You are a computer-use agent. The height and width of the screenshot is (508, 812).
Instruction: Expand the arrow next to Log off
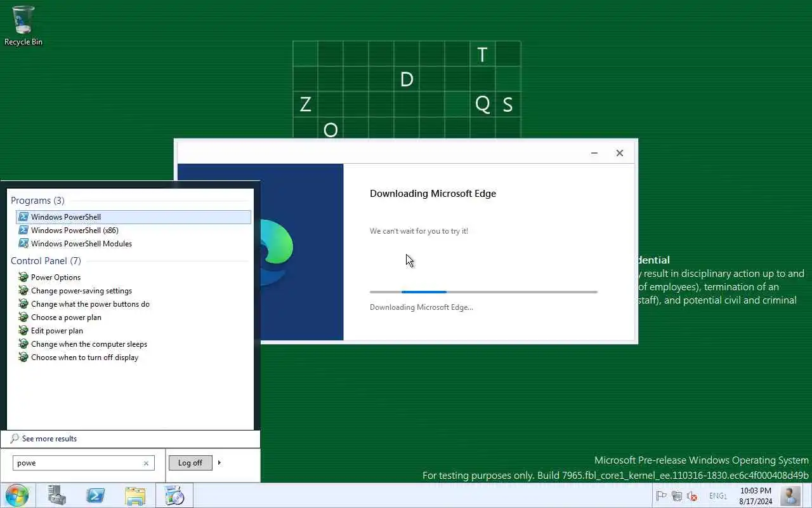point(219,462)
